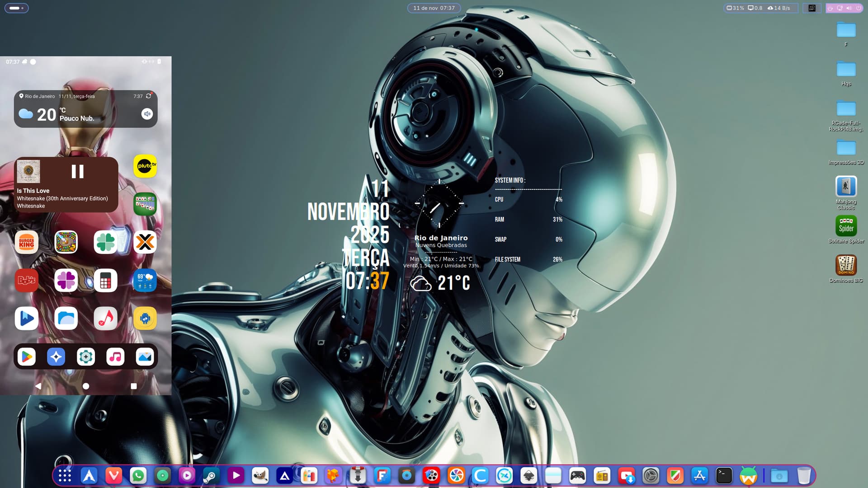
Task: Refresh the phone weather widget
Action: pos(148,96)
